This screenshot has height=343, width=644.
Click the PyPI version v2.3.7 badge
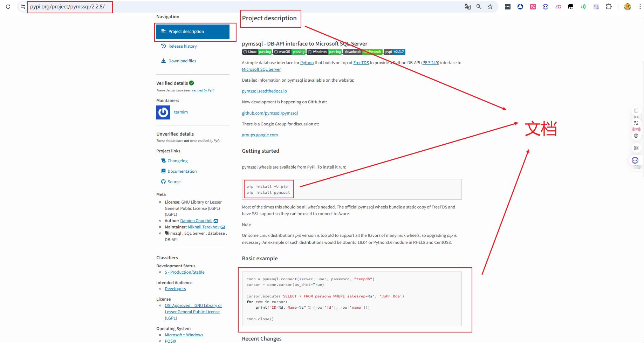pos(394,52)
